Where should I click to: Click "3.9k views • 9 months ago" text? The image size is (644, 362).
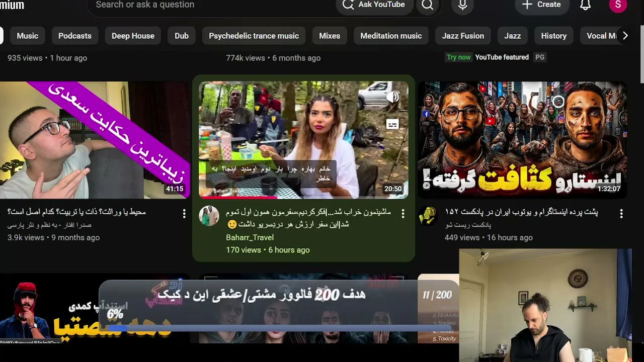[53, 237]
